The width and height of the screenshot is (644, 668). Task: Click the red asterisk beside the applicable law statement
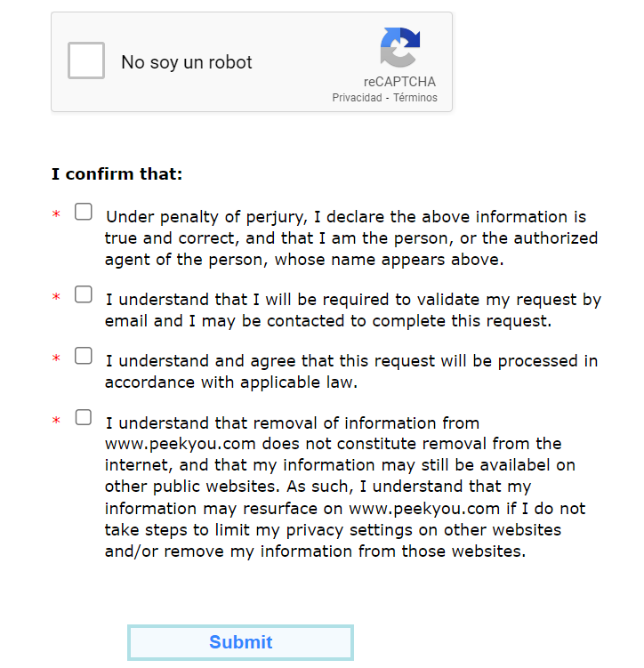point(56,359)
